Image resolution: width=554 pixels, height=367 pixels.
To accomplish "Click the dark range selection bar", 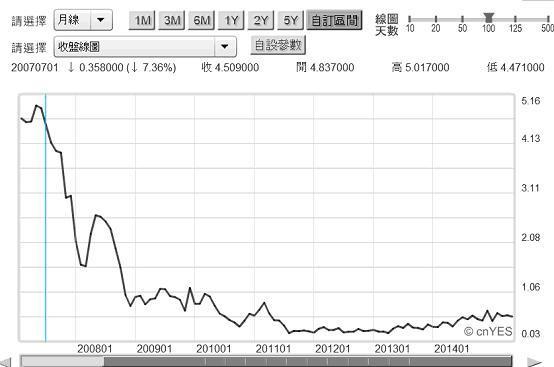I will [x=307, y=362].
